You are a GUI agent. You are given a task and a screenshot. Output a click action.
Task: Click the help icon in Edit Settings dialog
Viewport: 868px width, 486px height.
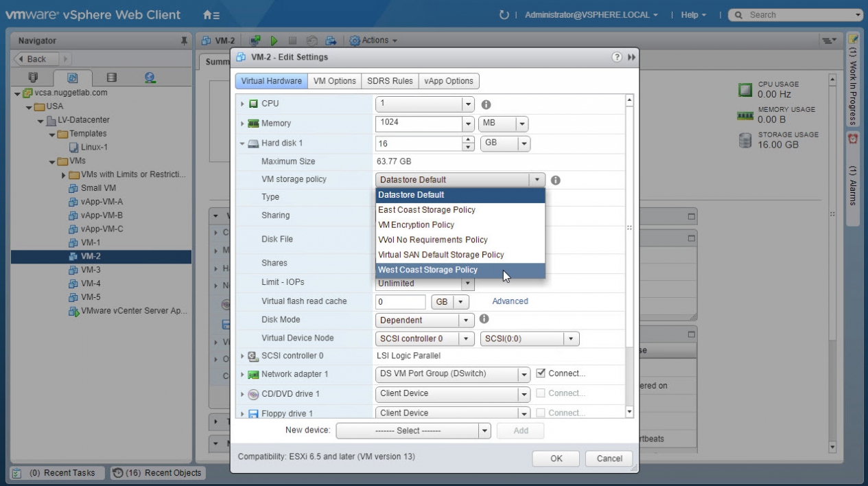(x=617, y=58)
